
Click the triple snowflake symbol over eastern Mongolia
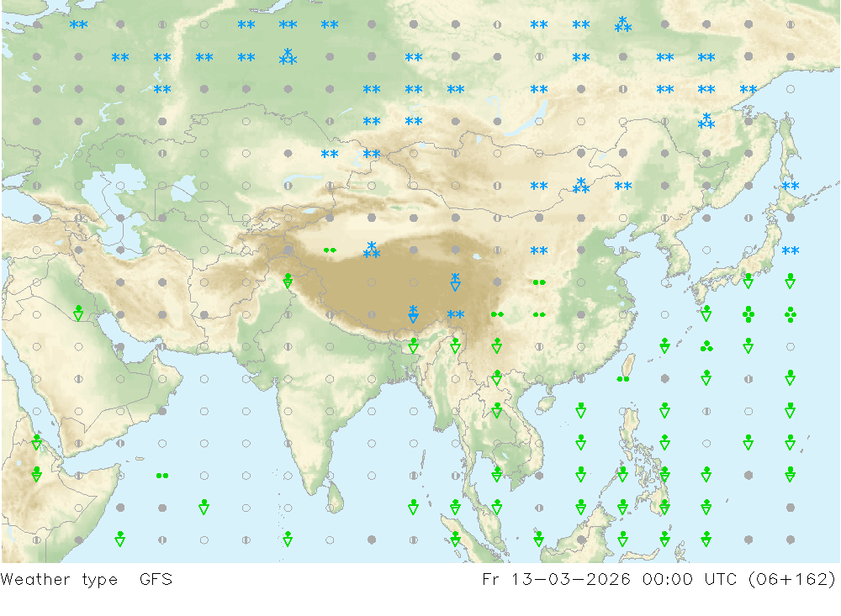pyautogui.click(x=581, y=186)
